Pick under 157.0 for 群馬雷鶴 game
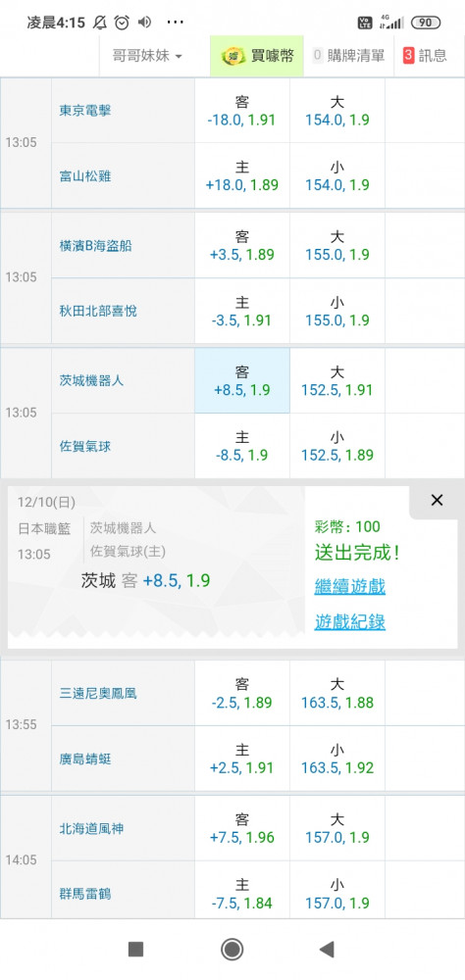 [337, 894]
